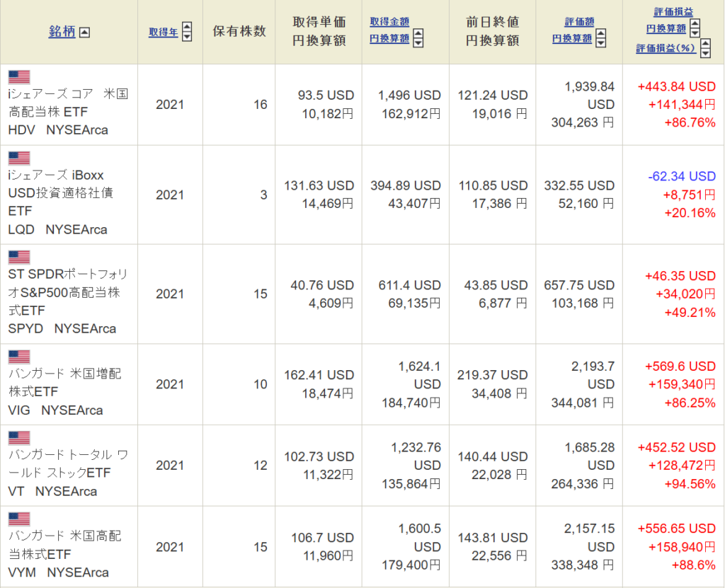Sort 取得年 descending with the down arrow

coord(187,36)
